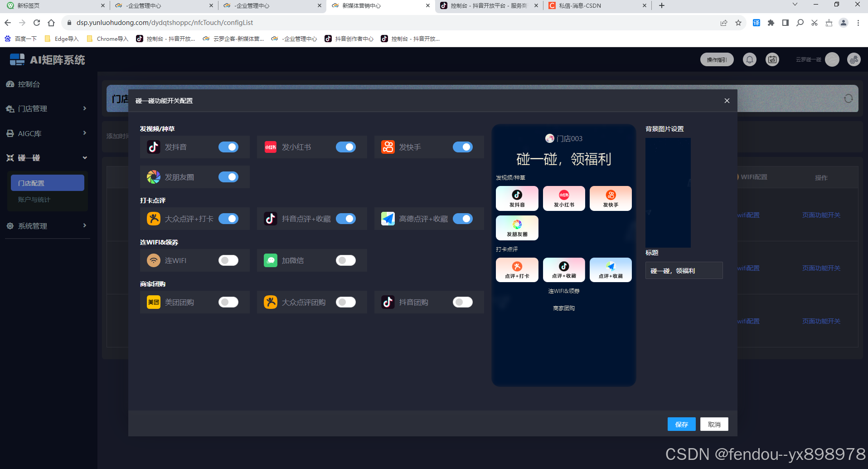Switch to the 新标签页 browser tab
Screen dimensions: 868x469
[x=54, y=6]
